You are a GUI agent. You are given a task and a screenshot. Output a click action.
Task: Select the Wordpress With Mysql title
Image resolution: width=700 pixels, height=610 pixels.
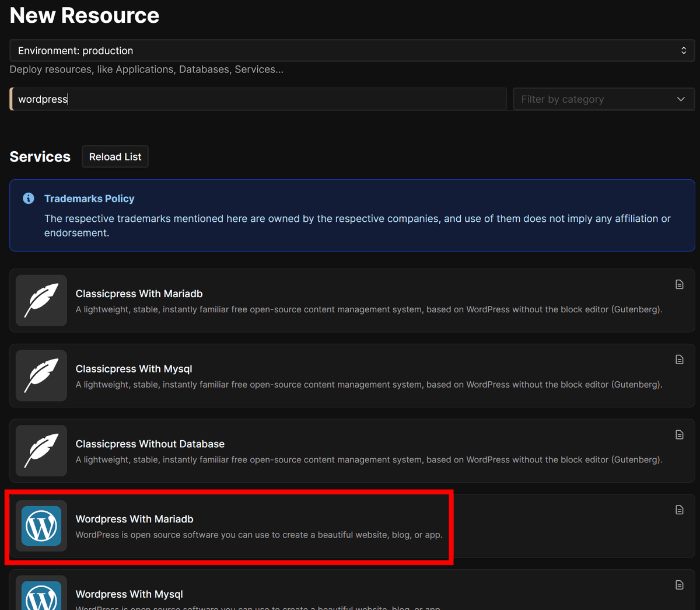pyautogui.click(x=129, y=594)
